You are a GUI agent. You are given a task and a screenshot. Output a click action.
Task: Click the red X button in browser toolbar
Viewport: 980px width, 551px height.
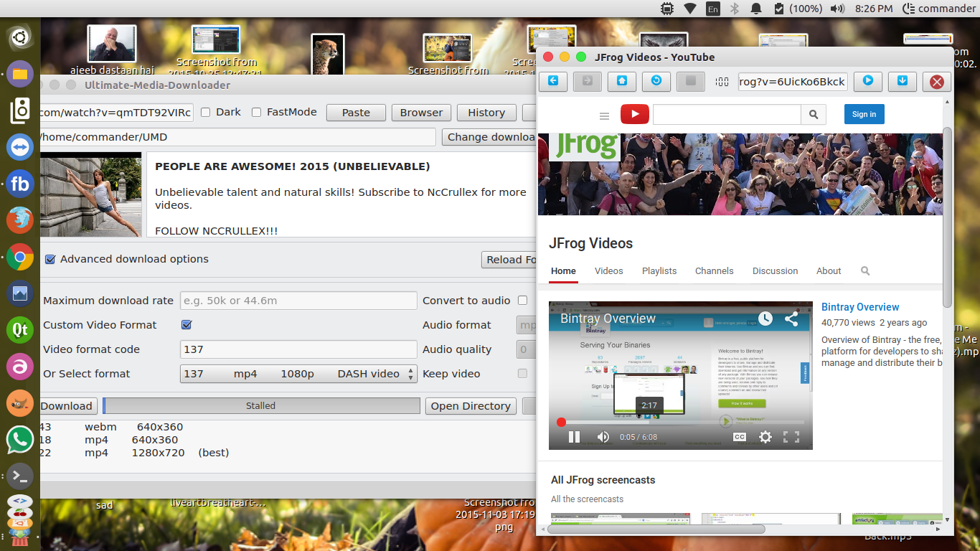[x=937, y=82]
